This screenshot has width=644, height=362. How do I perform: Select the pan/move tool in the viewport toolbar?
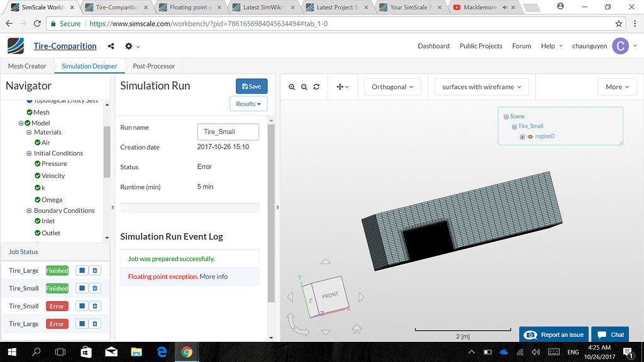pos(340,86)
